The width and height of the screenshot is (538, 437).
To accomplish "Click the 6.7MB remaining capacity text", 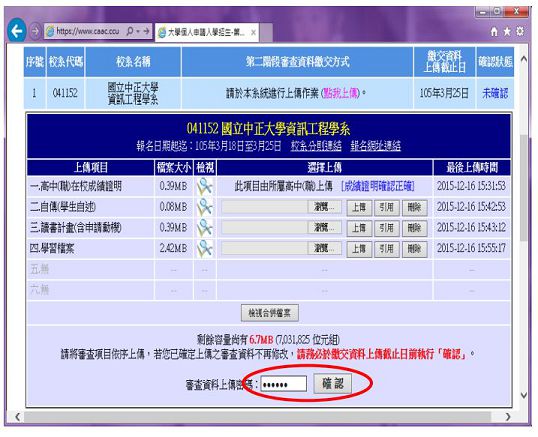I will [x=261, y=340].
